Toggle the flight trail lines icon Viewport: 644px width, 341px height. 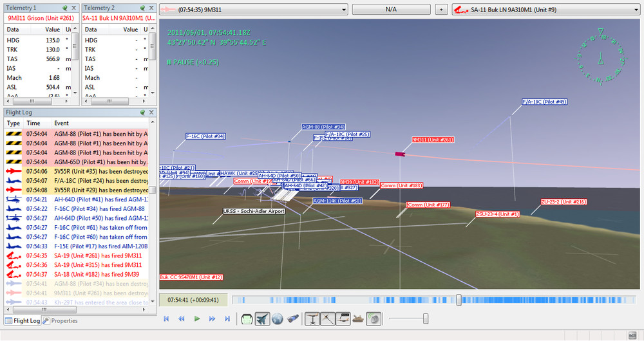tap(327, 319)
